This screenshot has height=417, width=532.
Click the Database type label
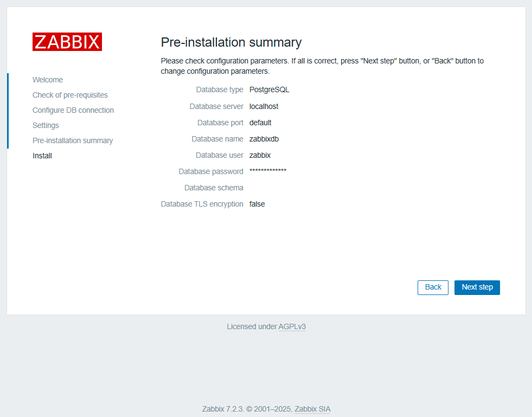point(220,89)
